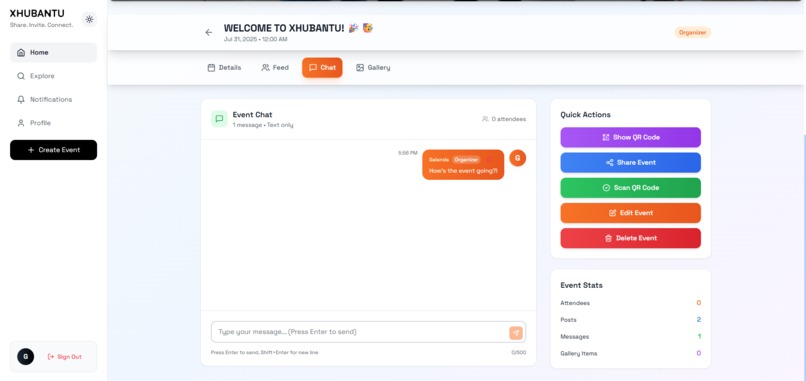The height and width of the screenshot is (381, 806).
Task: Click the 0/500 character counter
Action: point(519,353)
